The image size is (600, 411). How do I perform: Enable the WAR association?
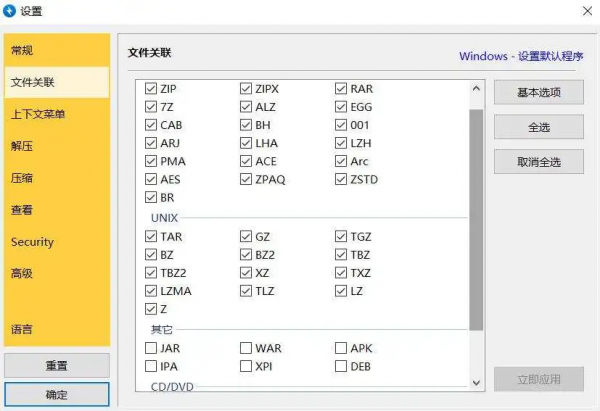pyautogui.click(x=246, y=348)
